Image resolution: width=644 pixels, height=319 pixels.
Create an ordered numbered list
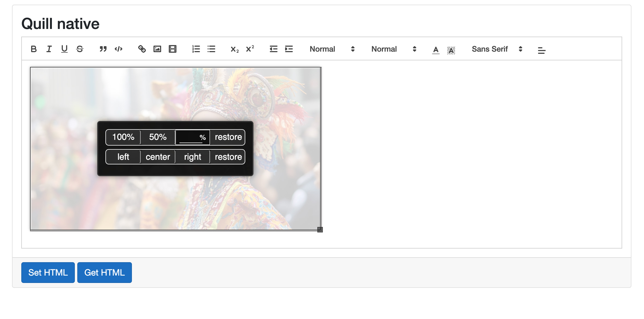tap(196, 49)
